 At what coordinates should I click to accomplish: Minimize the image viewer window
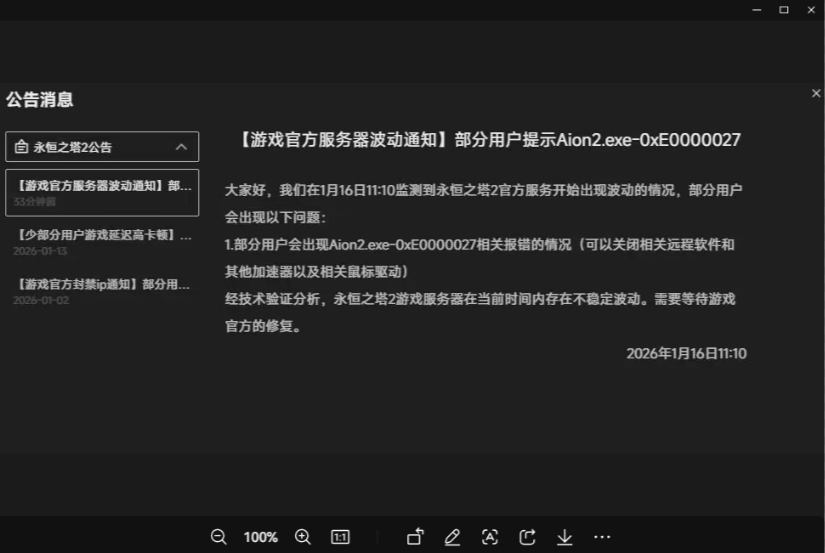tap(757, 9)
